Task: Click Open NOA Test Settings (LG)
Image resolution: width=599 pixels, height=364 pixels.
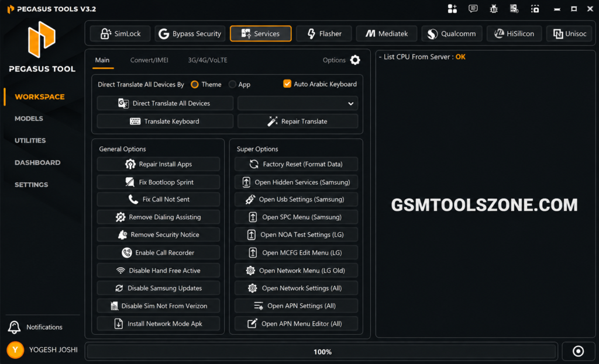Action: [296, 235]
